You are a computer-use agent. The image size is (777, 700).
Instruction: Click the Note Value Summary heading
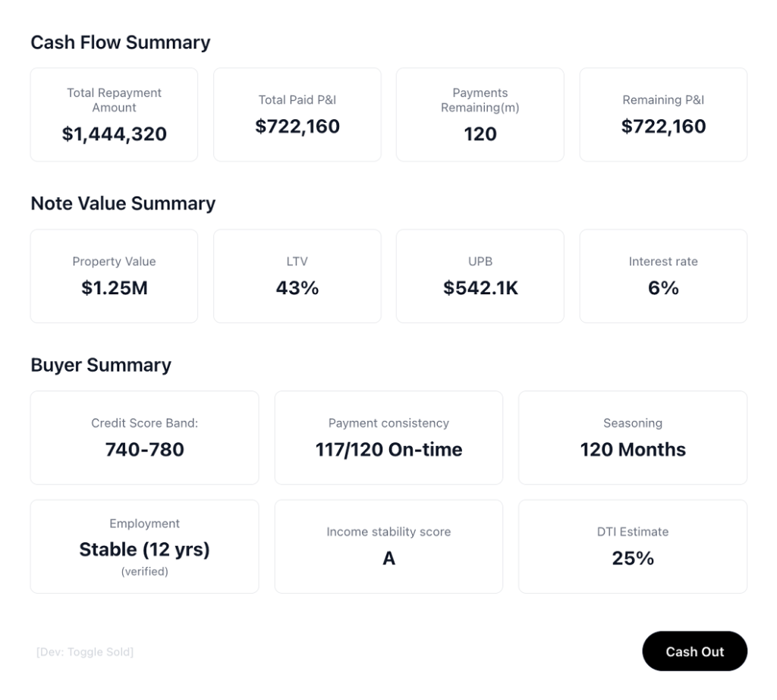pos(123,203)
